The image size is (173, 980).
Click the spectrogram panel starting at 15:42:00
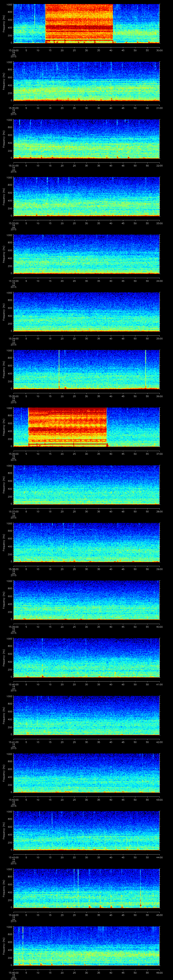click(87, 773)
